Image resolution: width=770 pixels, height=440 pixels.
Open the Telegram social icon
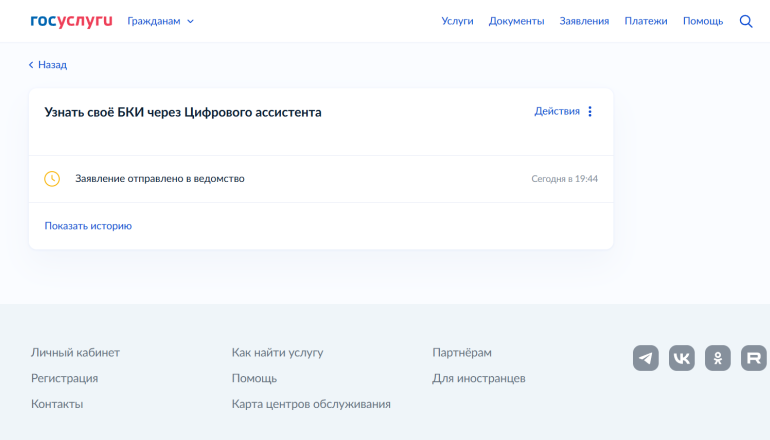click(646, 358)
